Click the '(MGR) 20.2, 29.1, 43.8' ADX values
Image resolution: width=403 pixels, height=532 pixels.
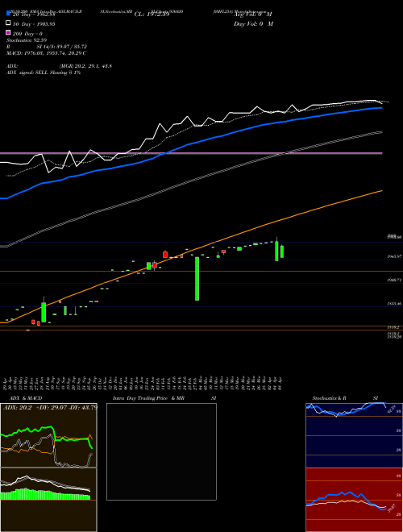(x=85, y=66)
